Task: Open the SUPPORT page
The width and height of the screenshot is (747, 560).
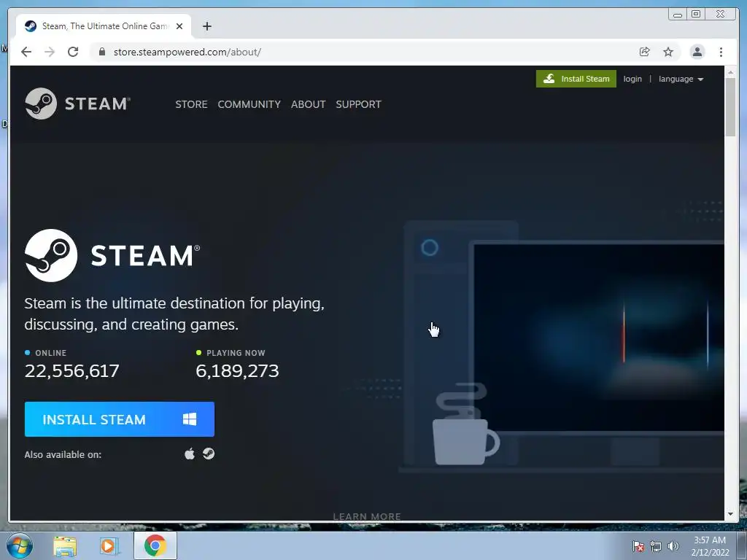Action: 358,104
